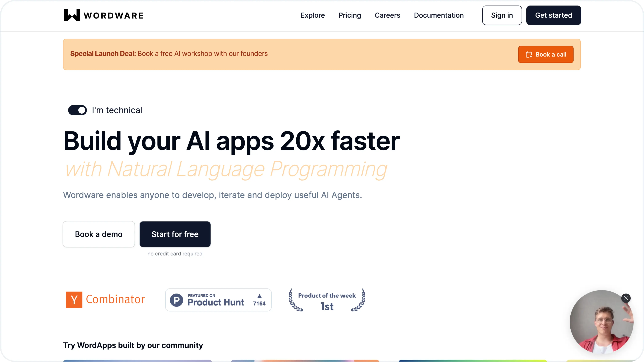Click the close X icon on chat bubble

click(626, 298)
